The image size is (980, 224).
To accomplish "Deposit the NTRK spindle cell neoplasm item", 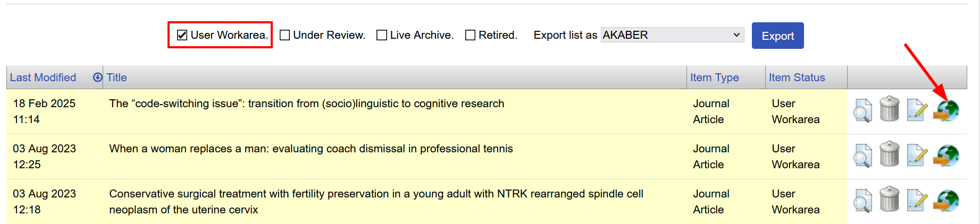I will tap(946, 201).
